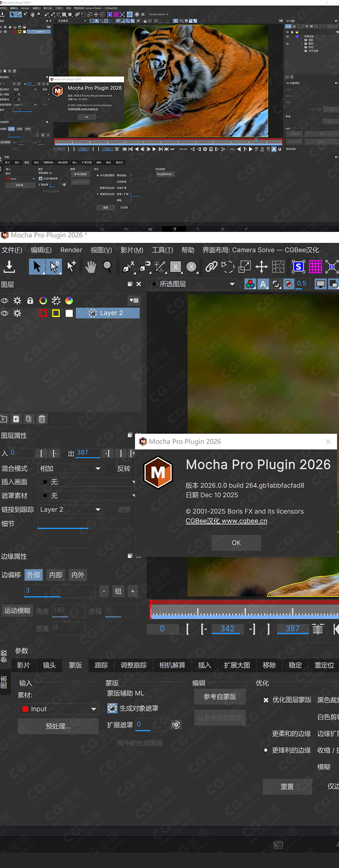
Task: Select the Bezier pen tool
Action: pyautogui.click(x=145, y=267)
